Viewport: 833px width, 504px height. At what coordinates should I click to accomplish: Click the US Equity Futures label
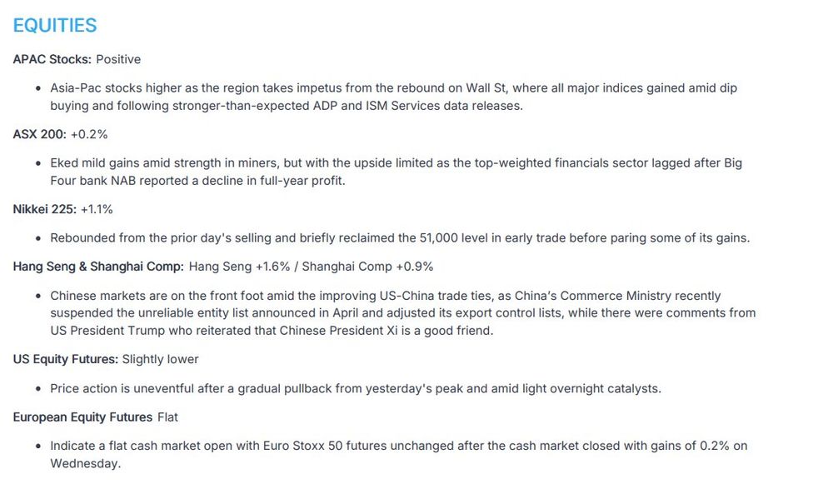pos(64,359)
